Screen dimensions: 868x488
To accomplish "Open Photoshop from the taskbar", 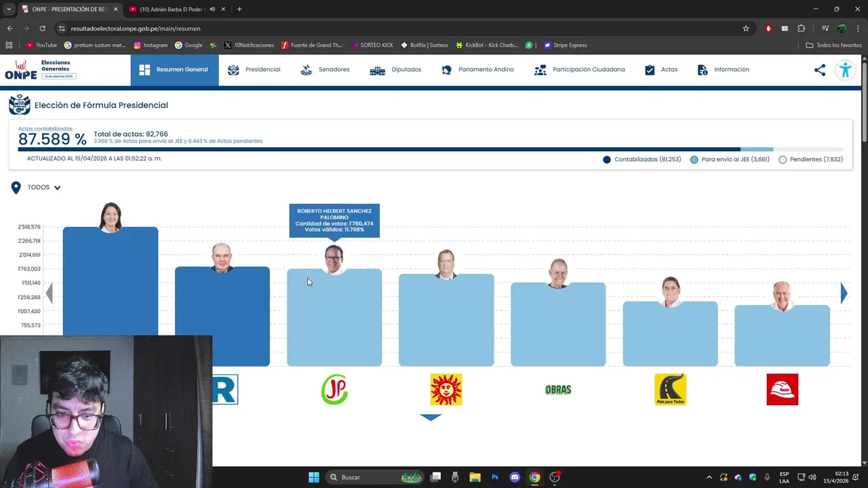I will (x=495, y=477).
